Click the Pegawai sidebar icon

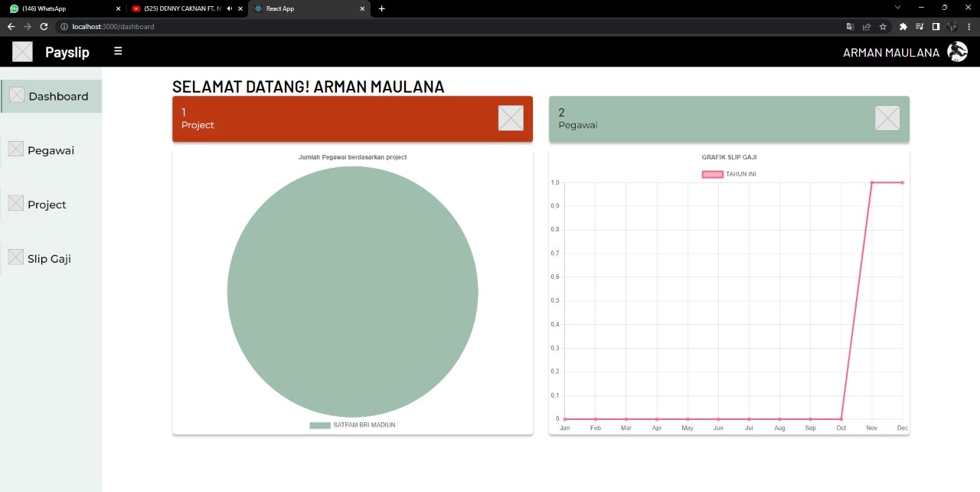pos(17,149)
